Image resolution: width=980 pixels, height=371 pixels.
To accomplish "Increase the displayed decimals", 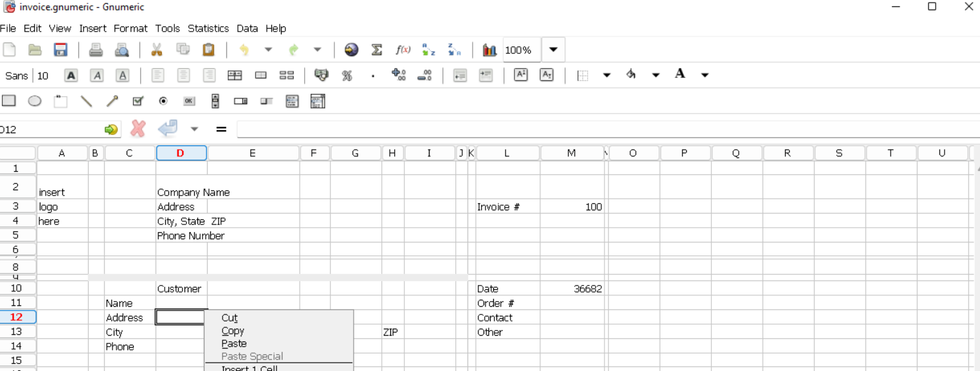I will [x=397, y=75].
